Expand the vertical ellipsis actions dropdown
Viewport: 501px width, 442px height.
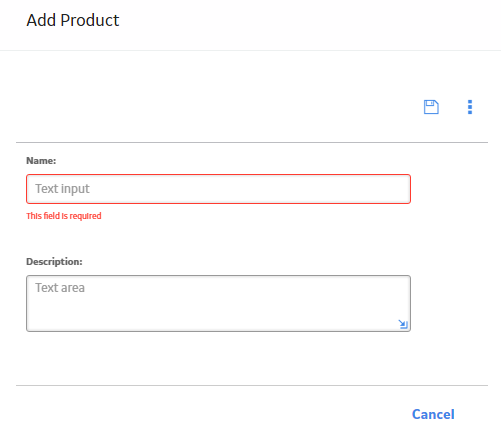[470, 107]
